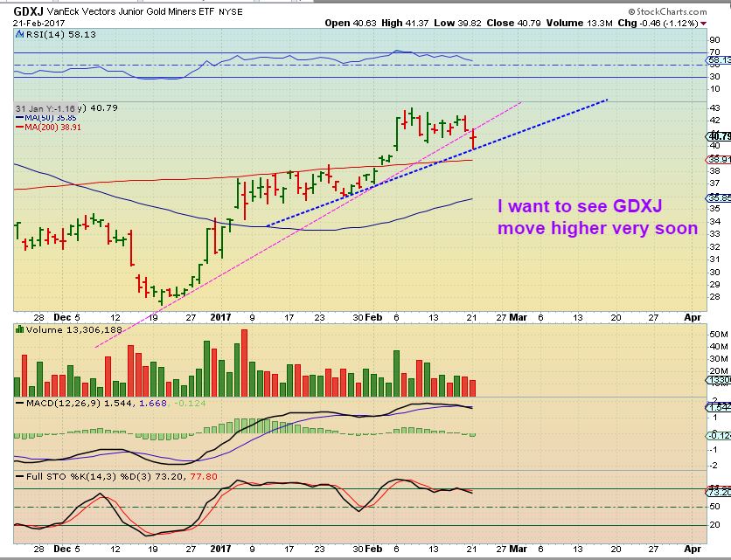
Task: Click the Low 39.82 value
Action: point(457,23)
